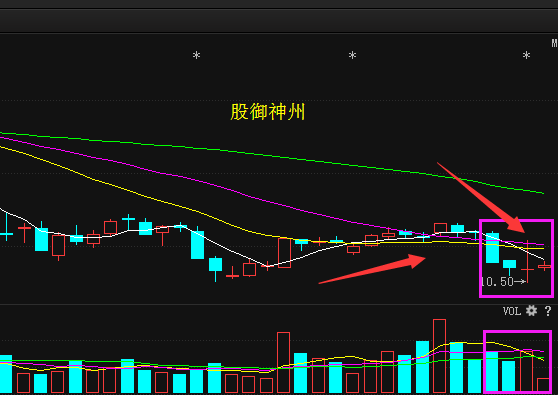Select the red arrow pointing down-right
The width and height of the screenshot is (558, 395).
click(x=481, y=198)
